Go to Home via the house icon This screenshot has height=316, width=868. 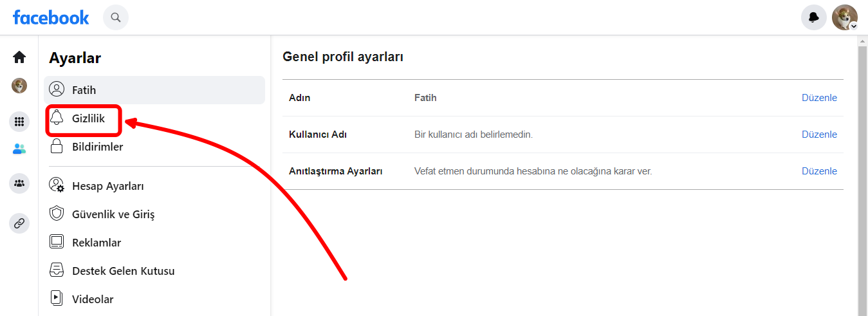point(19,57)
